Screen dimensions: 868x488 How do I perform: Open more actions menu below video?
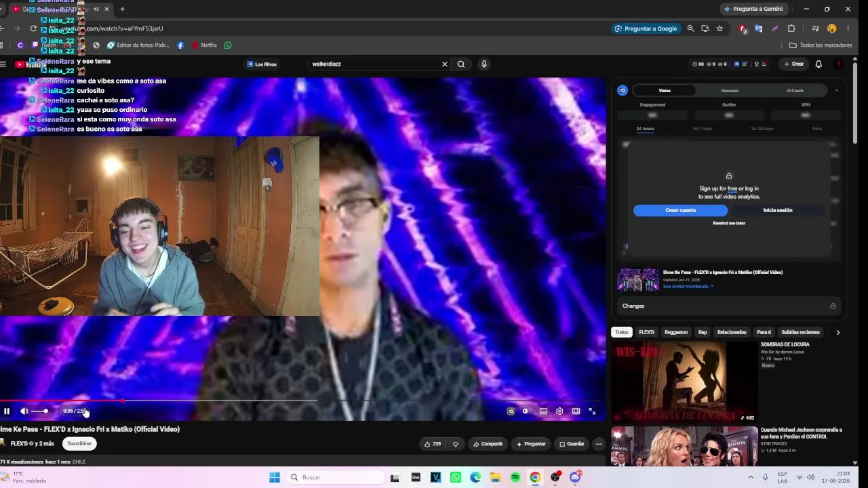(598, 444)
